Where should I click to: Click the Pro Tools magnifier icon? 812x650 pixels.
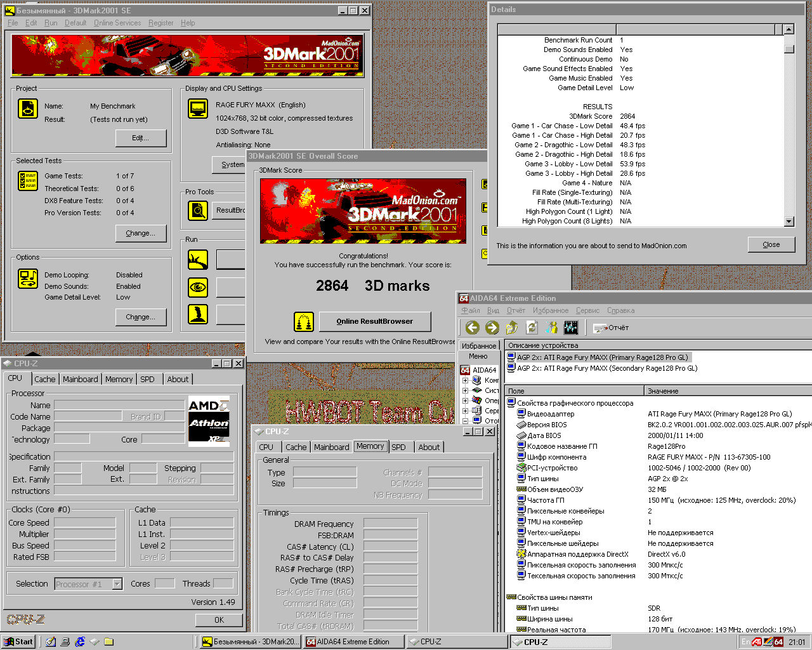(x=198, y=210)
